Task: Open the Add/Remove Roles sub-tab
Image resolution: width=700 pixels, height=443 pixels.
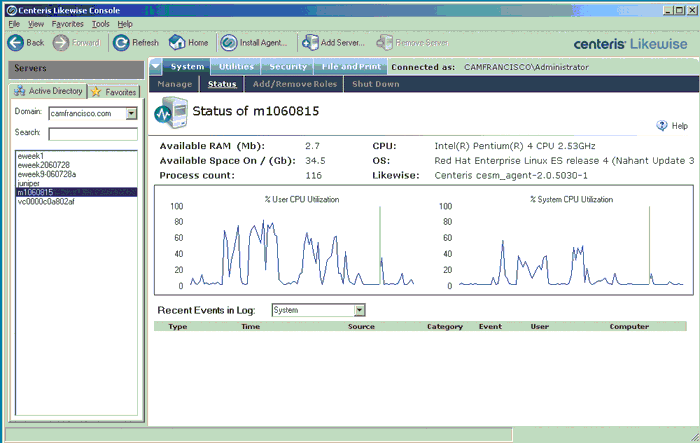Action: 295,84
